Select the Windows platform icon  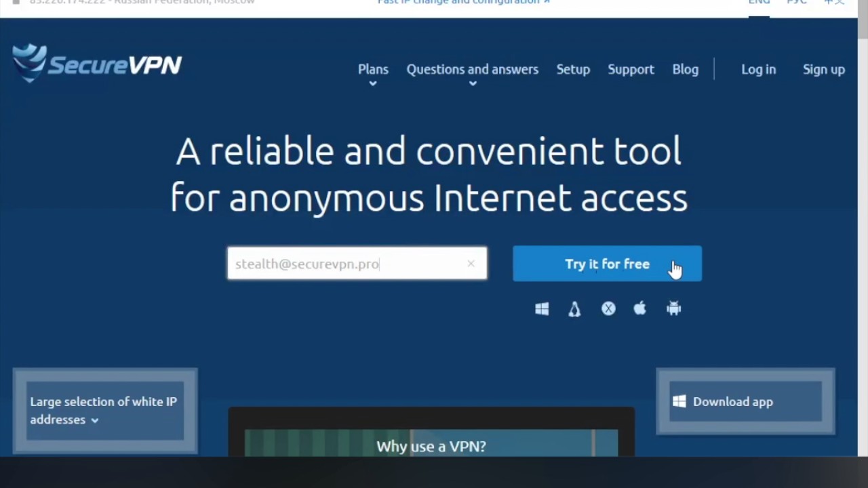coord(542,309)
